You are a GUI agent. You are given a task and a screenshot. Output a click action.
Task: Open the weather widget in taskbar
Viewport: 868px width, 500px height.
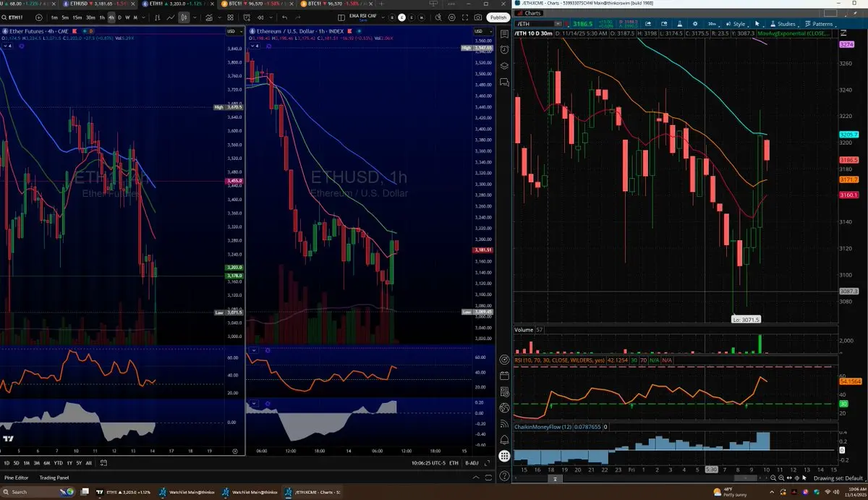729,492
